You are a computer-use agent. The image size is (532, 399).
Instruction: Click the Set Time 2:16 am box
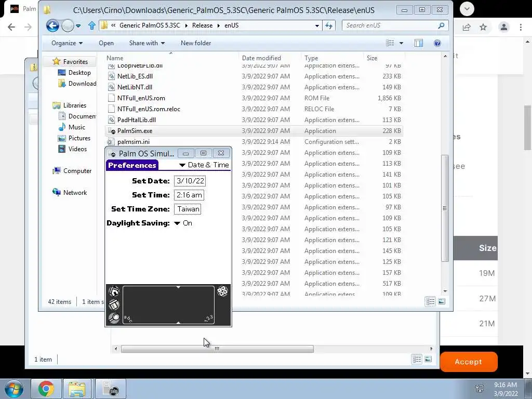click(x=189, y=195)
